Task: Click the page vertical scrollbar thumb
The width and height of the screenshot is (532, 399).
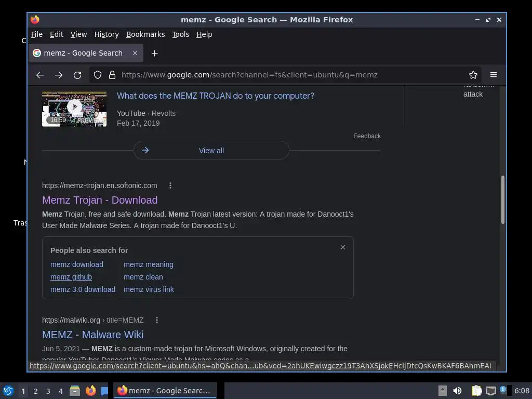Action: [503, 200]
